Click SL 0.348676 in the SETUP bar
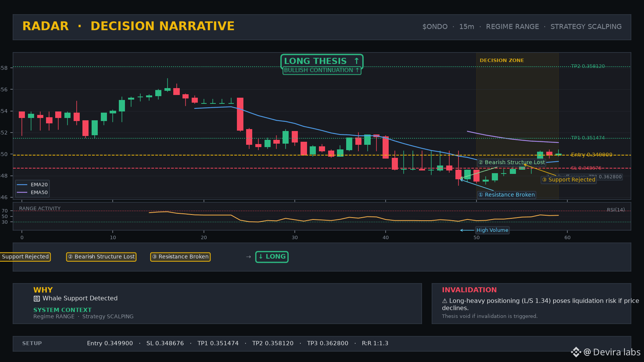The height and width of the screenshot is (362, 644). [165, 343]
